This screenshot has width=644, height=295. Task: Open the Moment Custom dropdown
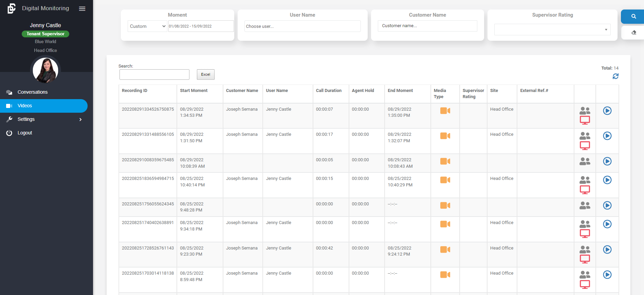tap(147, 26)
